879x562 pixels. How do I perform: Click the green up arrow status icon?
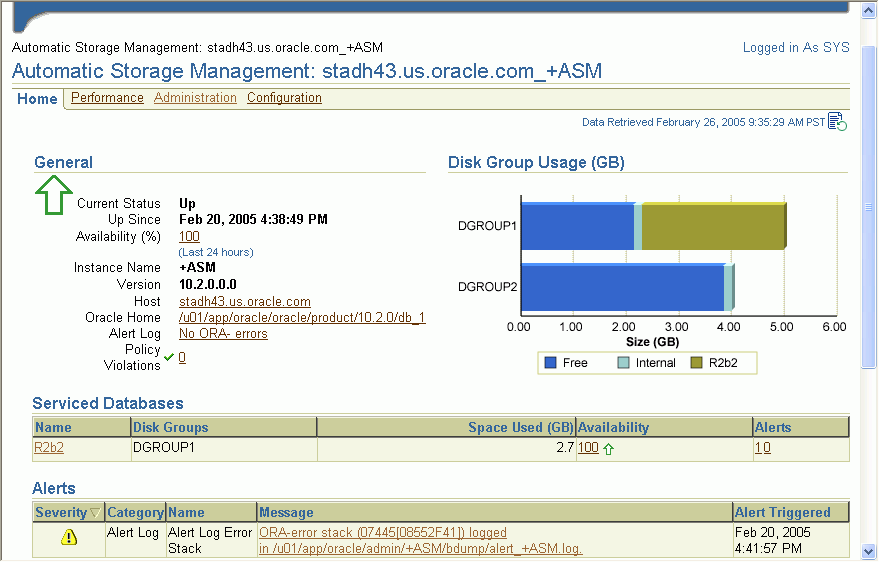tap(54, 194)
